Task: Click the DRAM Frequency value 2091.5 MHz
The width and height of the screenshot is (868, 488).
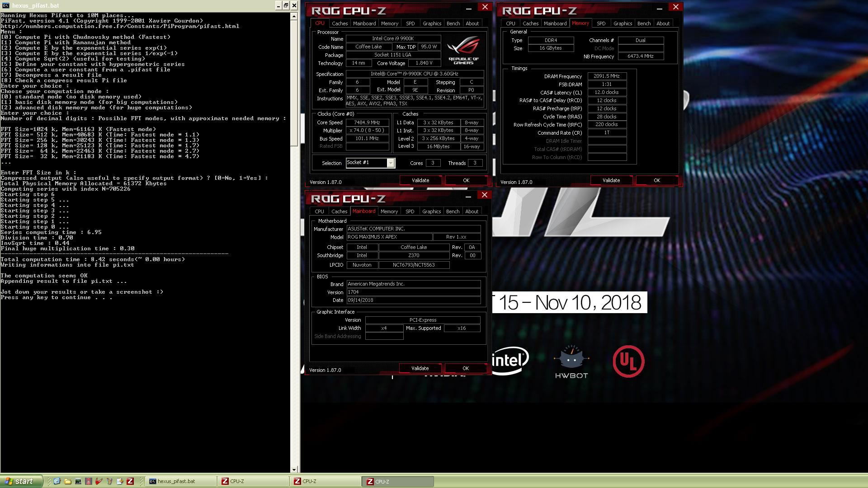Action: (607, 76)
